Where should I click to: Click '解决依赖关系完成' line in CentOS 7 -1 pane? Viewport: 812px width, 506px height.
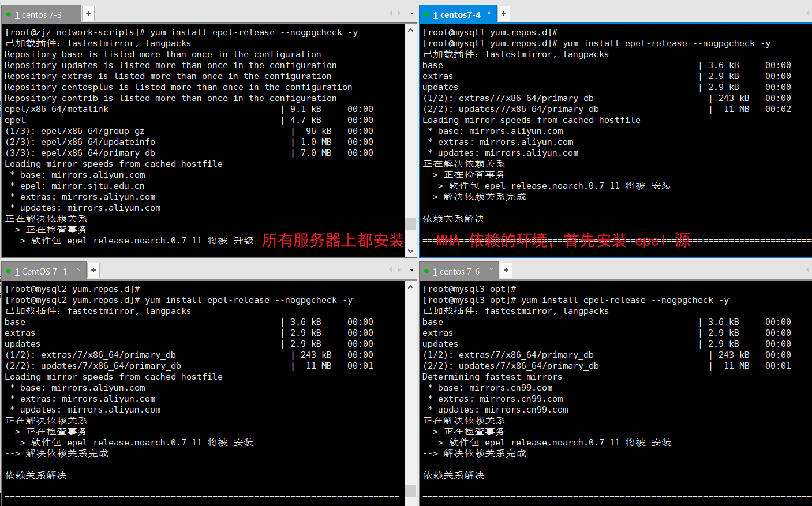[x=57, y=453]
